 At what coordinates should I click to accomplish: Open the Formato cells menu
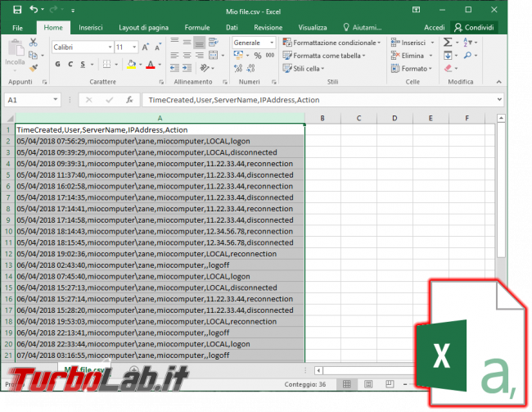pyautogui.click(x=411, y=68)
